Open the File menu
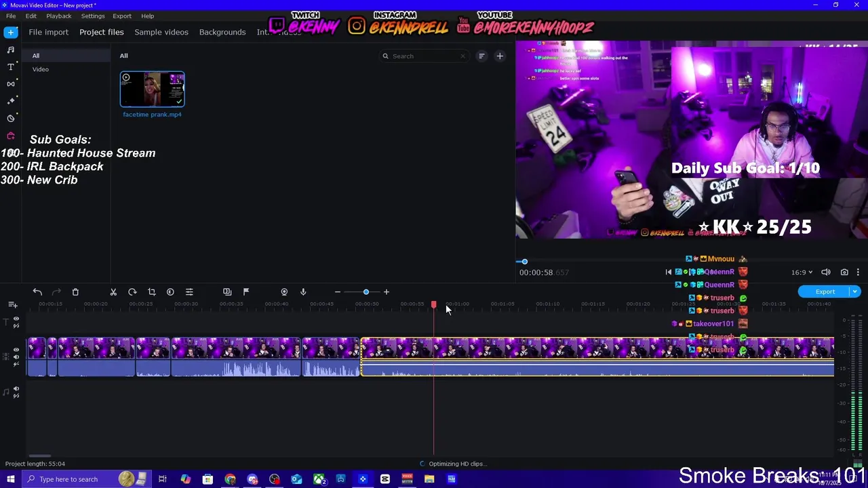This screenshot has width=868, height=488. click(x=11, y=16)
